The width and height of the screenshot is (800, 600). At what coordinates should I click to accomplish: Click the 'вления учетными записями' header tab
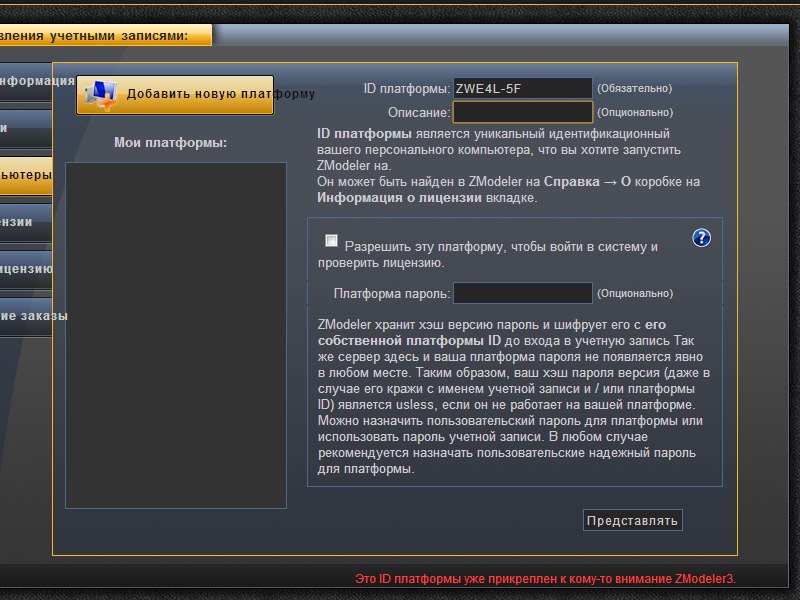click(x=106, y=36)
